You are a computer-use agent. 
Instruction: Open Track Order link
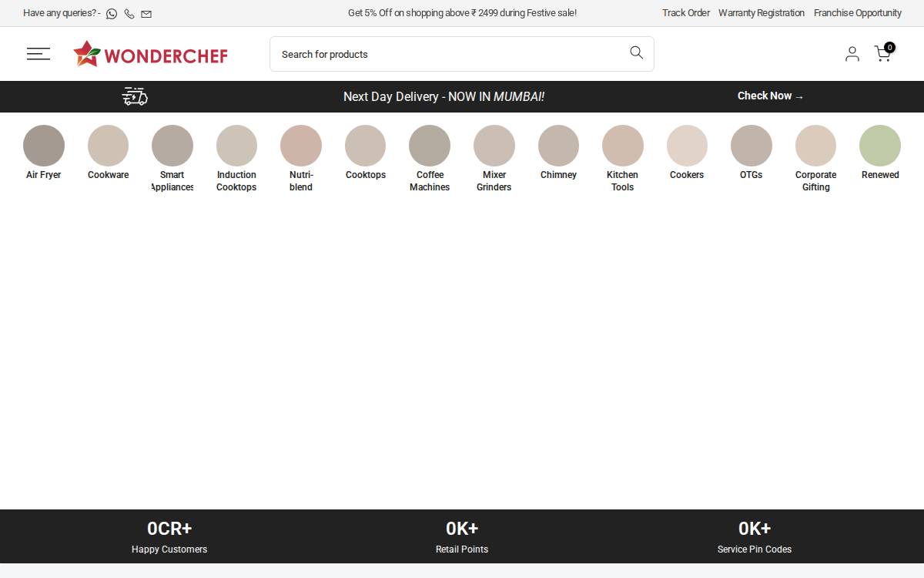[x=686, y=13]
